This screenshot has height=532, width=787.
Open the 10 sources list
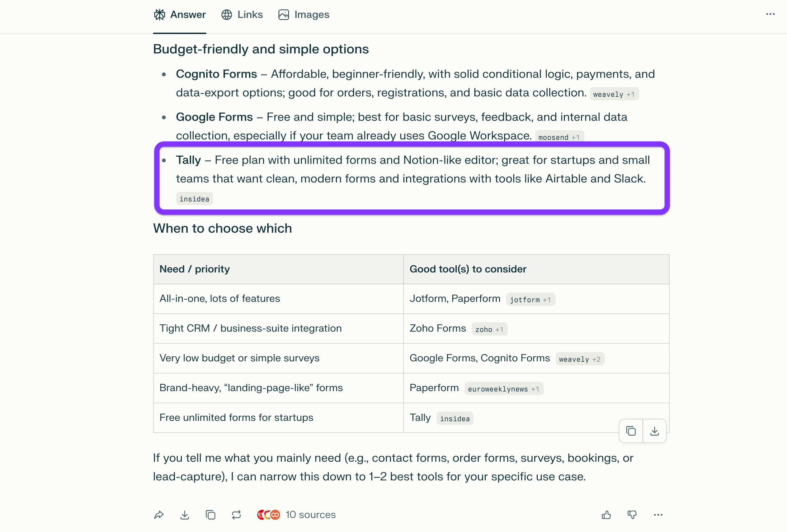point(297,515)
